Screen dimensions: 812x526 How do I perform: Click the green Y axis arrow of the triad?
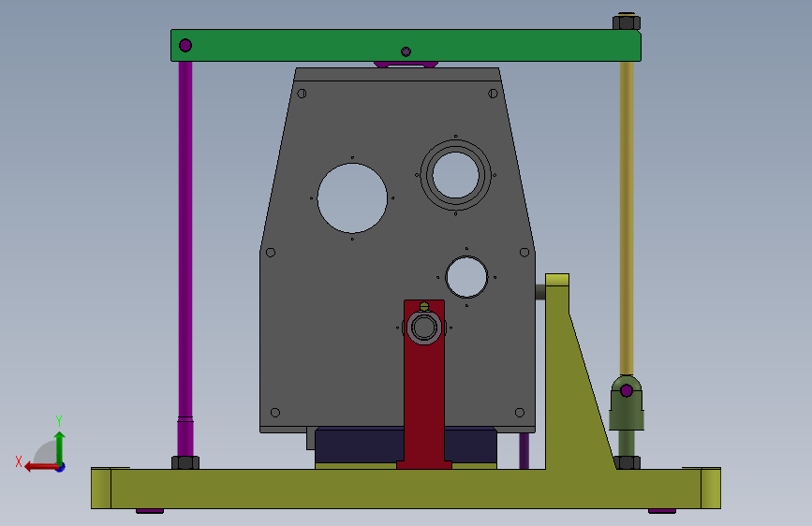coord(60,447)
